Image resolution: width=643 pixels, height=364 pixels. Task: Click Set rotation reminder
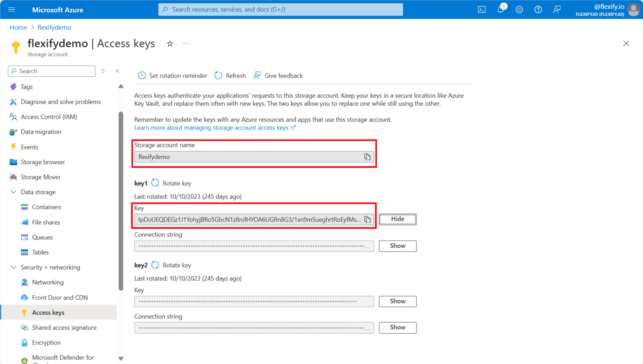[x=173, y=76]
